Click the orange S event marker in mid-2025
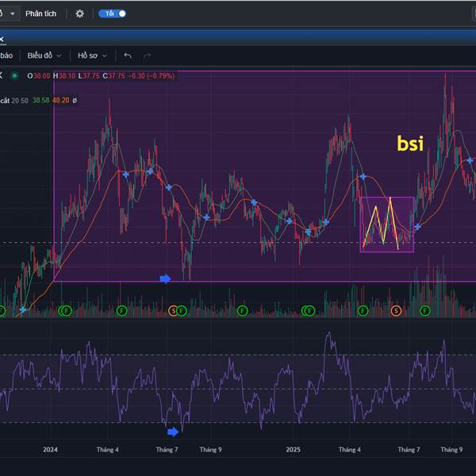 [396, 311]
